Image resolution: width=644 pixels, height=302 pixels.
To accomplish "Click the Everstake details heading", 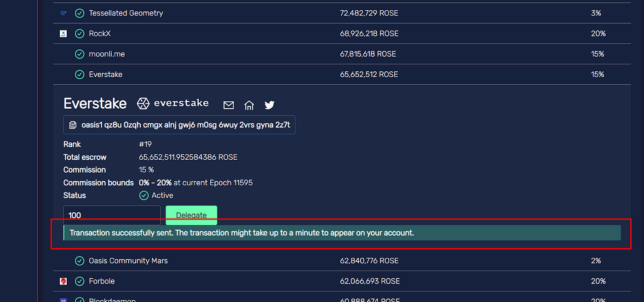I will 95,104.
